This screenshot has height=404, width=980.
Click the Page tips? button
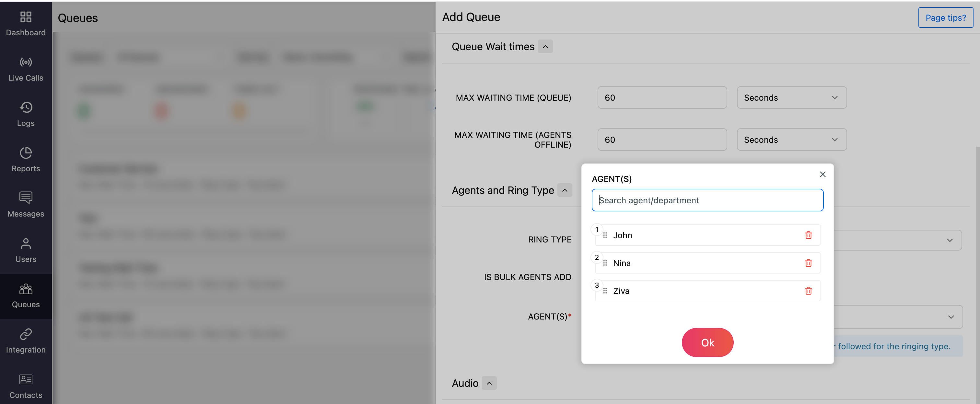945,18
